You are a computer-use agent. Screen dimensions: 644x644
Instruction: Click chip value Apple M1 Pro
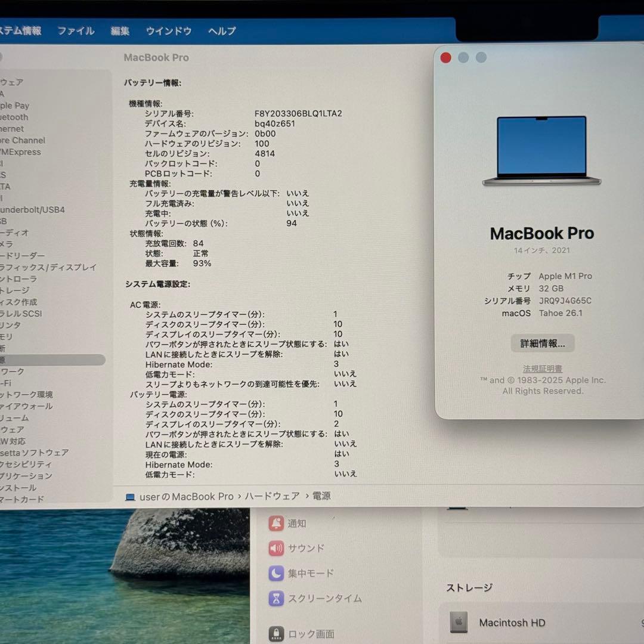tap(565, 276)
